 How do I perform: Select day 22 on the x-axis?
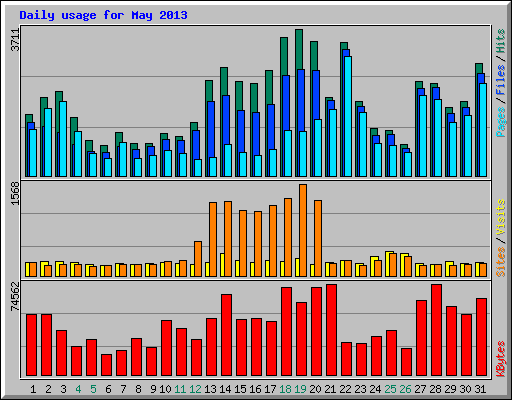(x=345, y=389)
